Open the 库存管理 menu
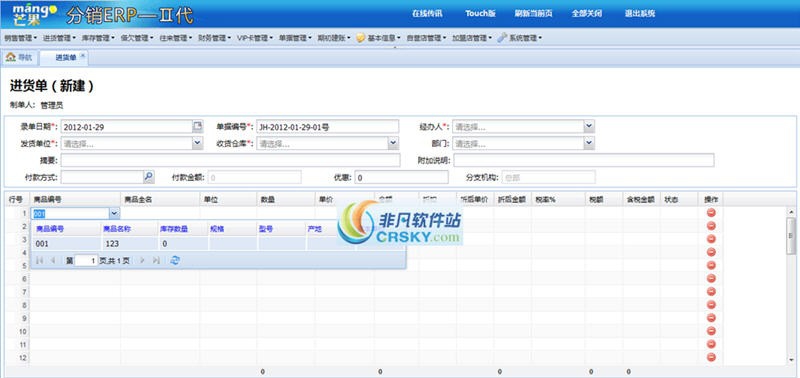Image resolution: width=800 pixels, height=378 pixels. (98, 38)
